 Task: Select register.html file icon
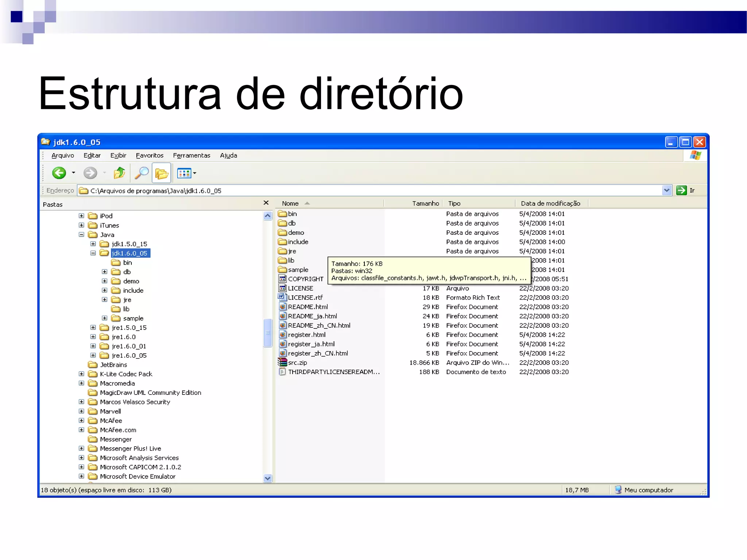click(282, 335)
